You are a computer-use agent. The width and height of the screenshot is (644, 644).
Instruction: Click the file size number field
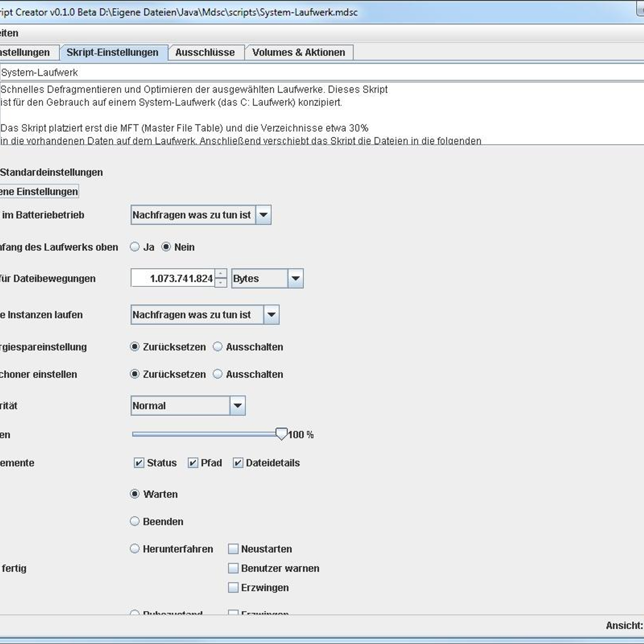(173, 279)
